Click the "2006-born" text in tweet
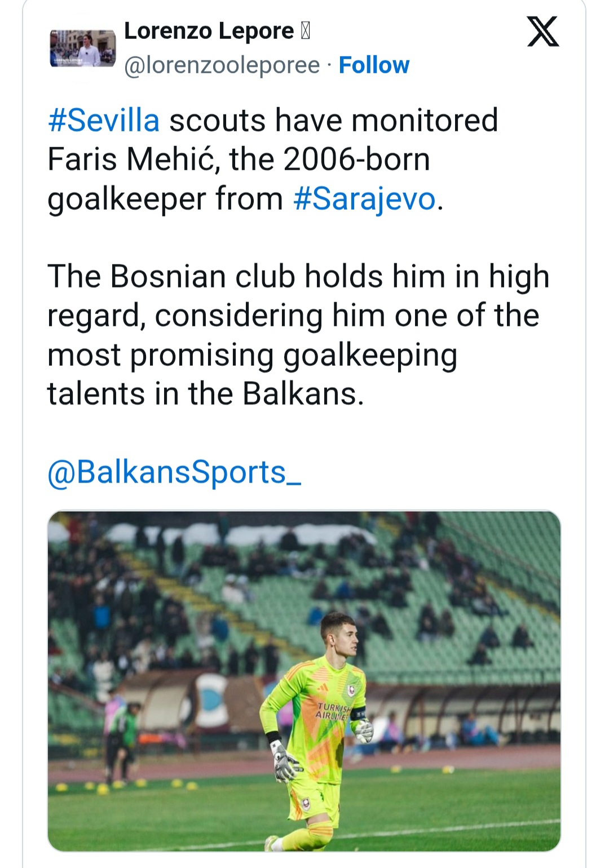609x868 pixels. coord(357,160)
